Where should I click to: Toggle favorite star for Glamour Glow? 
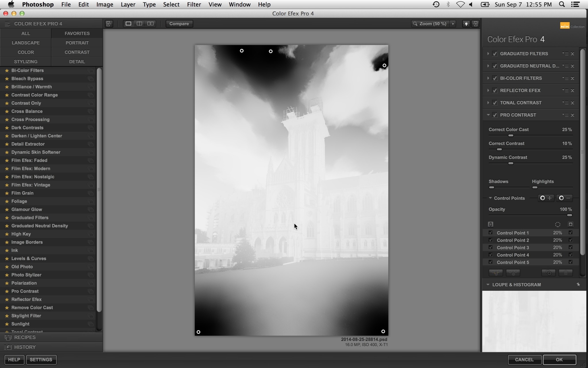(x=7, y=210)
